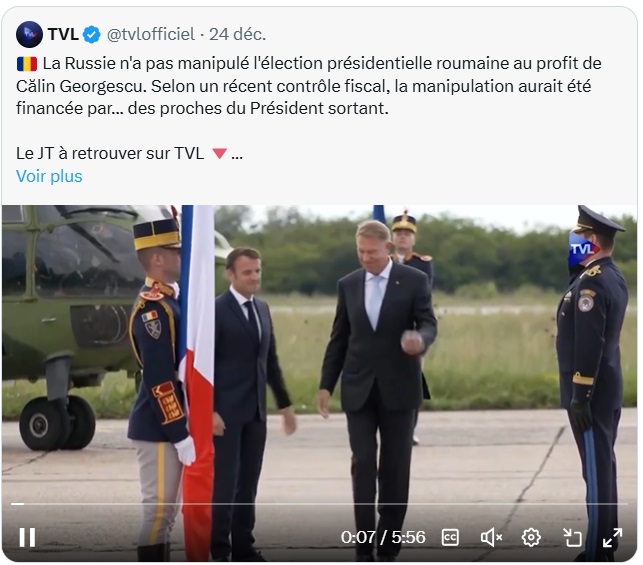Click the TVL profile avatar
643x565 pixels.
tap(29, 34)
